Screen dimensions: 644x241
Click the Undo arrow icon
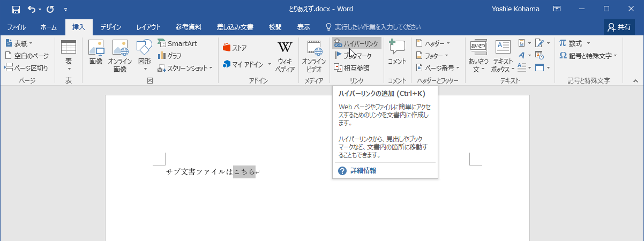32,9
